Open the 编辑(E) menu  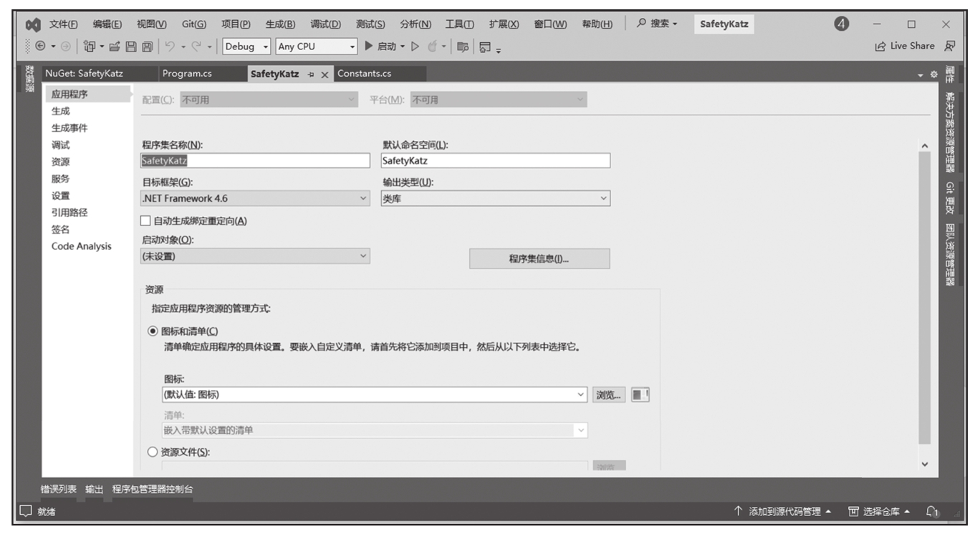point(107,24)
